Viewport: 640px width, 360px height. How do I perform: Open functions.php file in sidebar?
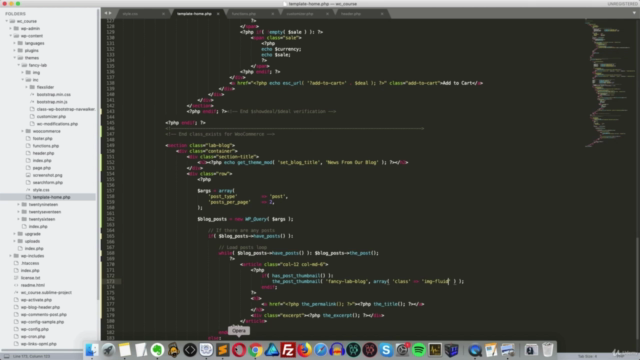46,146
